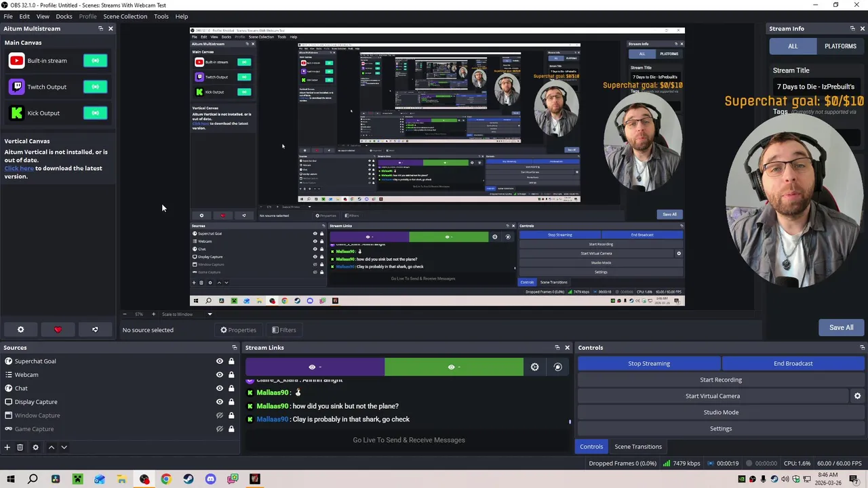Click the YouTube Built-in stream icon
The width and height of the screenshot is (868, 488).
point(16,61)
